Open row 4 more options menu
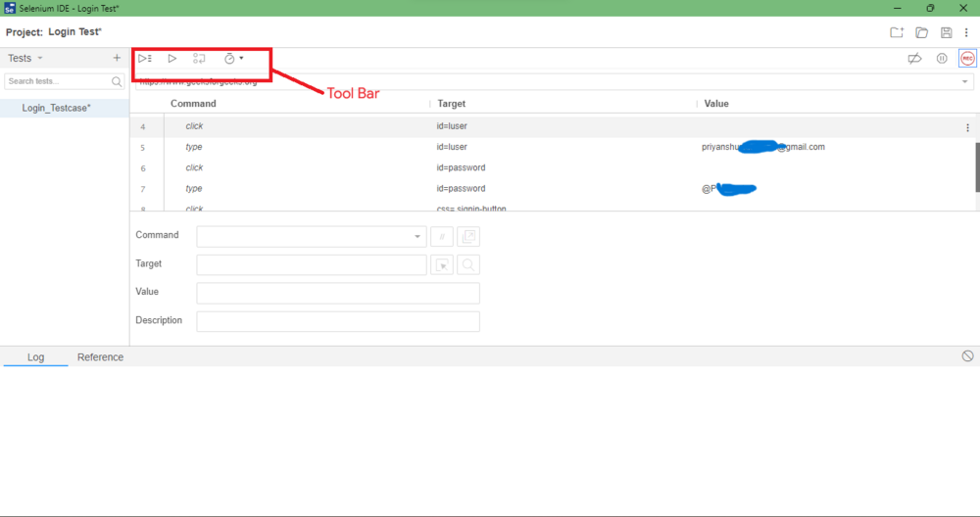980x517 pixels. [967, 127]
